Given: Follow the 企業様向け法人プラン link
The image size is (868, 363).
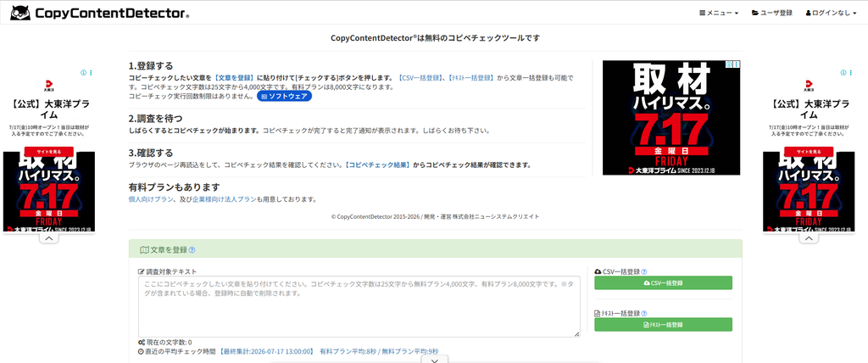Looking at the screenshot, I should [224, 199].
